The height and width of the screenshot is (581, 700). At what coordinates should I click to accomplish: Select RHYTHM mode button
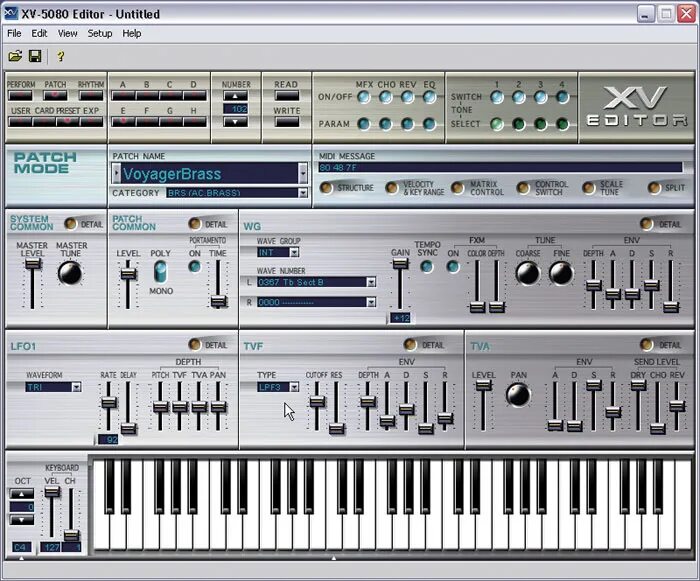pos(91,96)
